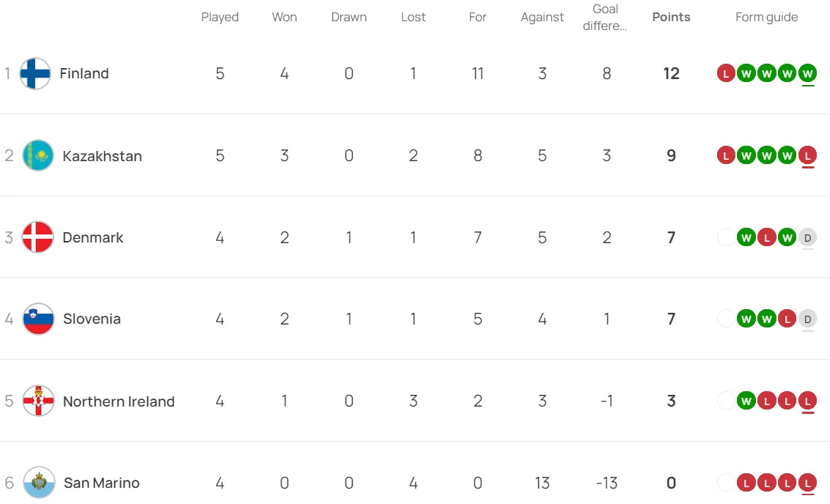Image resolution: width=830 pixels, height=504 pixels.
Task: Click the Kazakhstan flag icon
Action: [38, 155]
